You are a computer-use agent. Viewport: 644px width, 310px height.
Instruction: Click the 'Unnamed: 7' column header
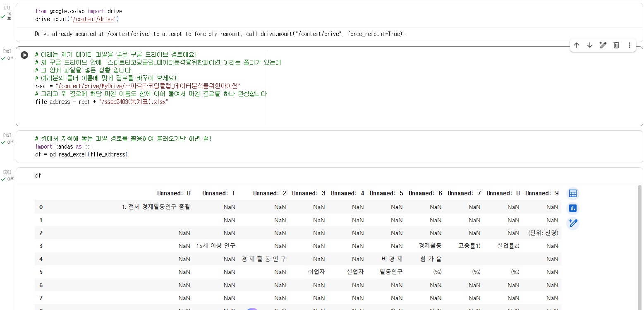pos(464,193)
